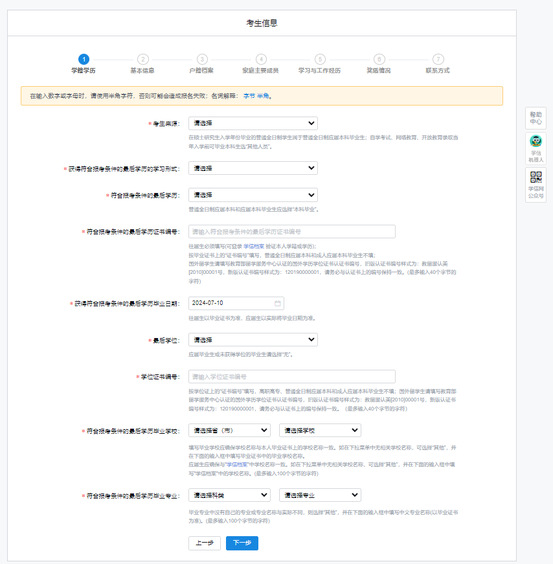Go to step 7 联系方式

click(438, 64)
